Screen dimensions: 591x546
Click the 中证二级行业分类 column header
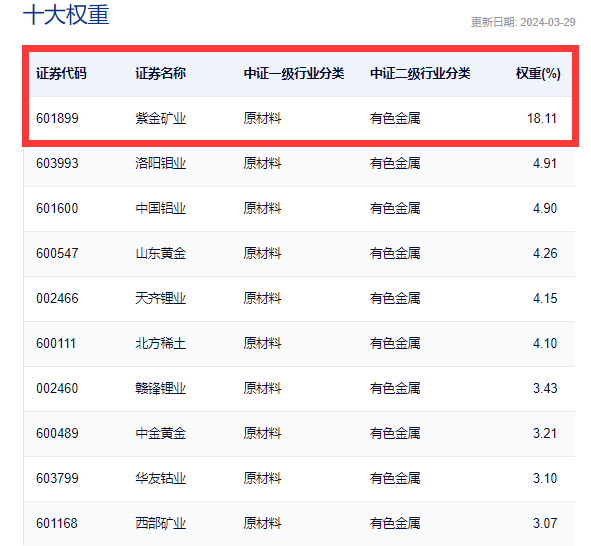tap(420, 73)
